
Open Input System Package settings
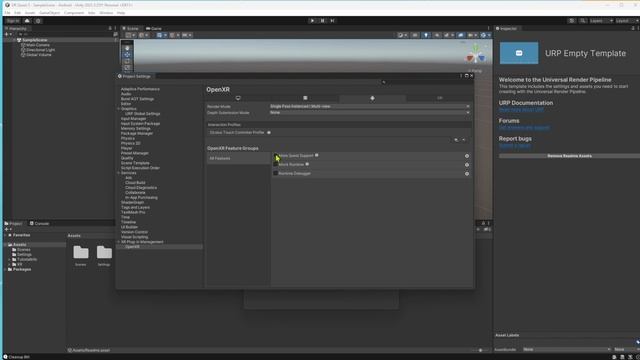(x=140, y=124)
